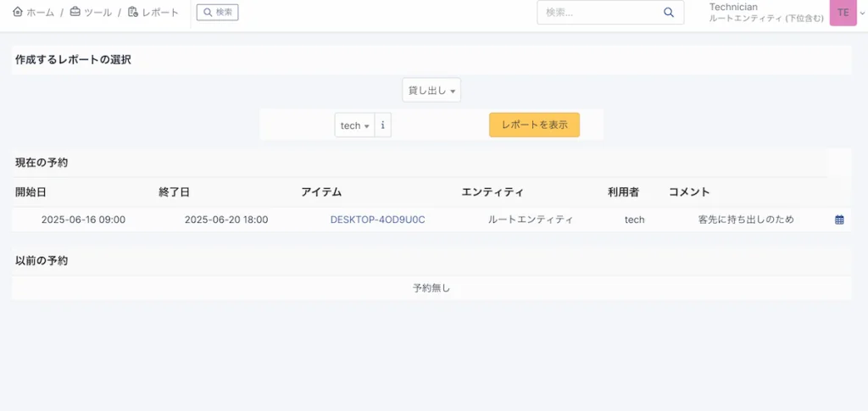Viewport: 868px width, 411px height.
Task: Click the comment 客先に持ち出しのため
Action: (x=746, y=219)
